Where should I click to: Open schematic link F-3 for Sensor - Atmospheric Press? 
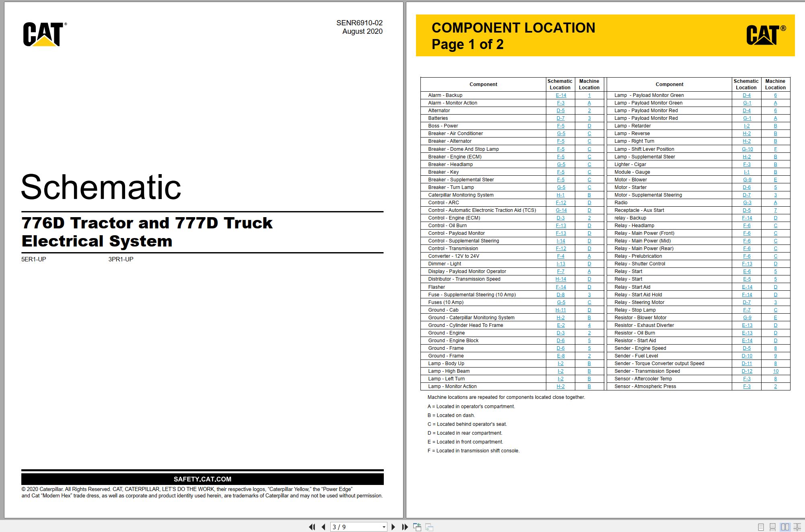(747, 386)
